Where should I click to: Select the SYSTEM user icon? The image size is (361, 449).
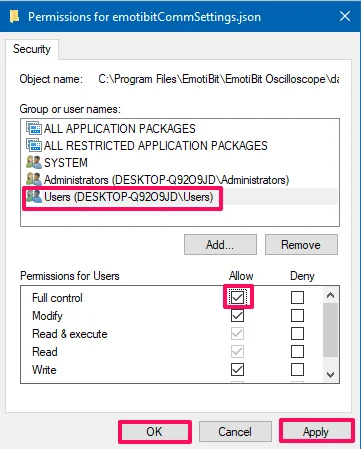coord(34,162)
